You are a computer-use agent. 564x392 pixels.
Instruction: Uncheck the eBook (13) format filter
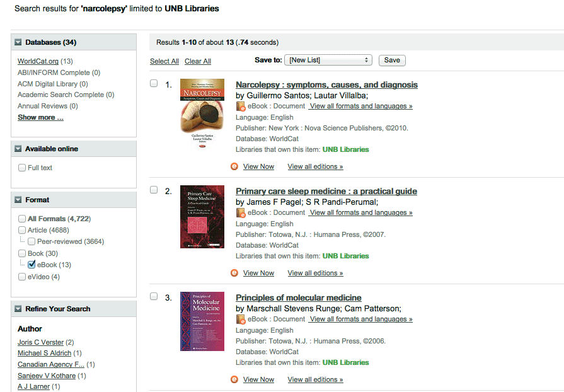(x=32, y=265)
